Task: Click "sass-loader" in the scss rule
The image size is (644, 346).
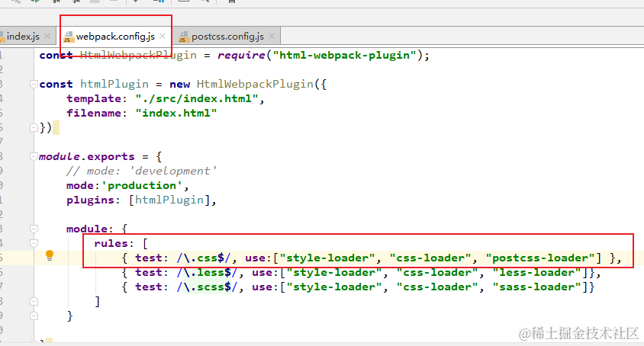Action: [537, 287]
